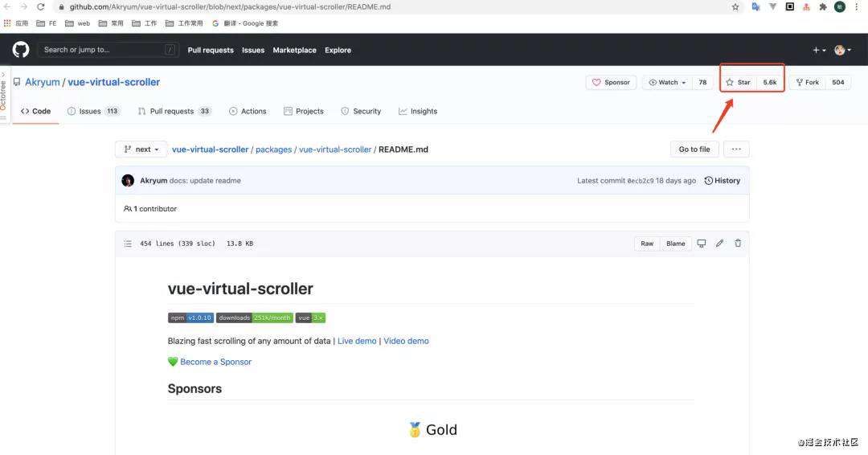The image size is (868, 455).
Task: Open the Video demo link
Action: coord(407,341)
